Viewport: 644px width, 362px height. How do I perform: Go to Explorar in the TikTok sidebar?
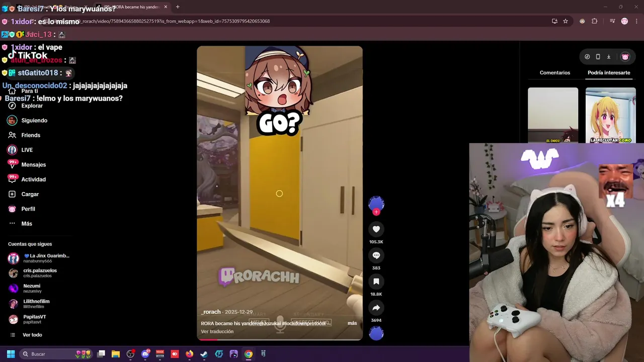(32, 106)
